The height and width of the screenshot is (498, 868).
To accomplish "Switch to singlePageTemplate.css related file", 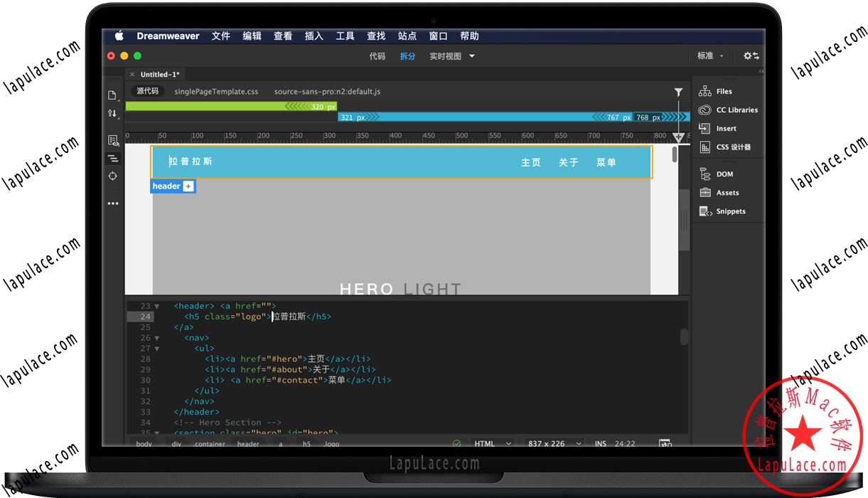I will pyautogui.click(x=216, y=92).
